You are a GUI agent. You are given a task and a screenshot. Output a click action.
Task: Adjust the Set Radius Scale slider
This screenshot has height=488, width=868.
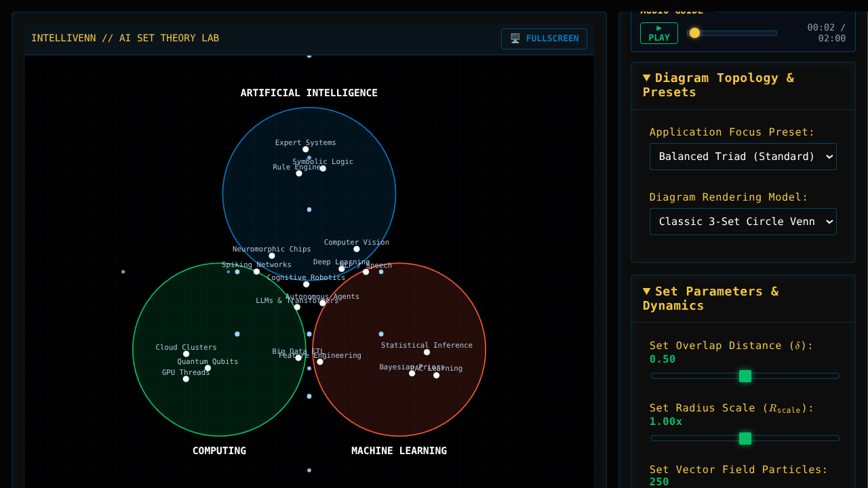point(745,439)
